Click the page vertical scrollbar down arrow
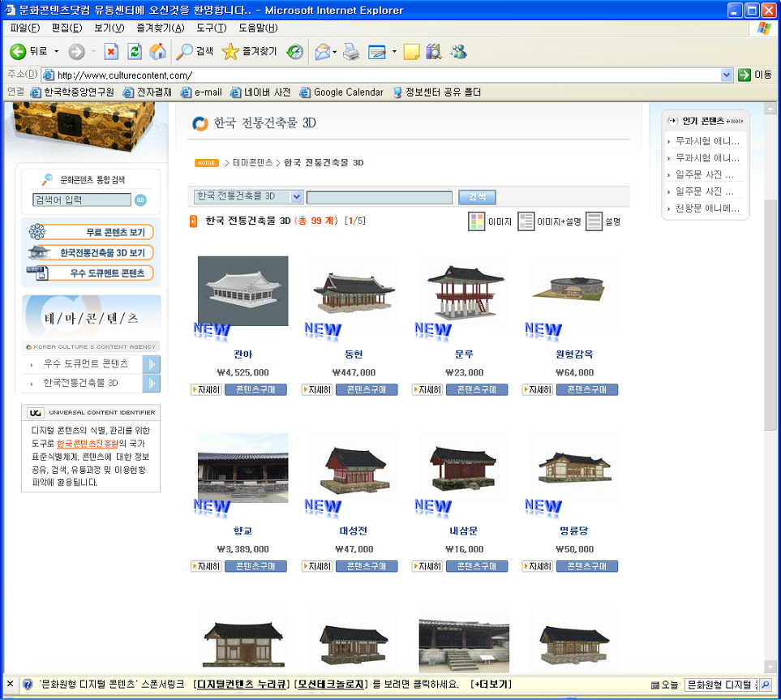 pyautogui.click(x=770, y=666)
